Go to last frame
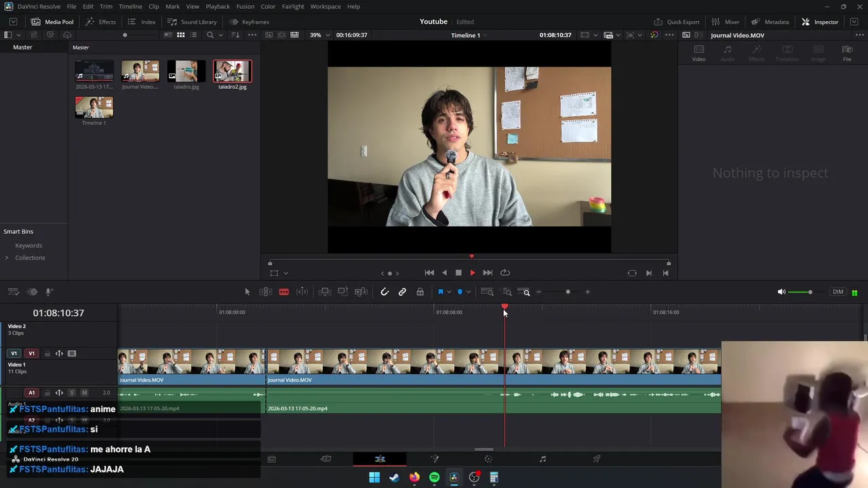868x488 pixels. [x=488, y=272]
